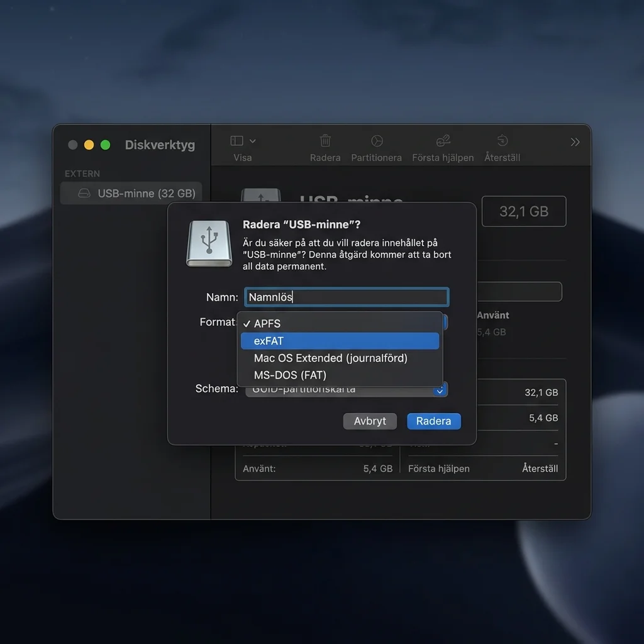Click the Diskverktyg window title

(160, 145)
